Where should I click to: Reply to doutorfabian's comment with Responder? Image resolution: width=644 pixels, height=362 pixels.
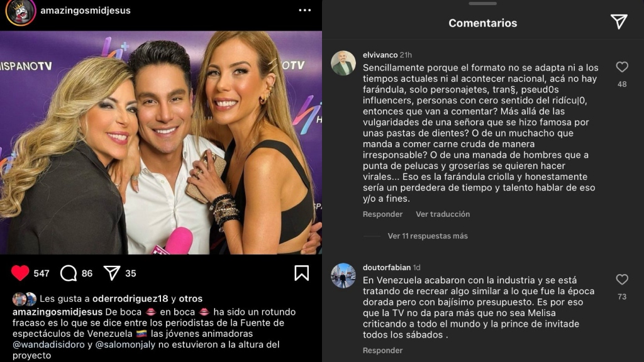[x=382, y=351]
